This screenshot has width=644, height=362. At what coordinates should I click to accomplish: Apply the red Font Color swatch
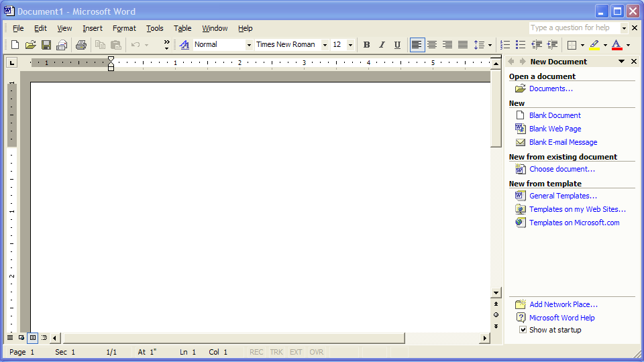[616, 45]
